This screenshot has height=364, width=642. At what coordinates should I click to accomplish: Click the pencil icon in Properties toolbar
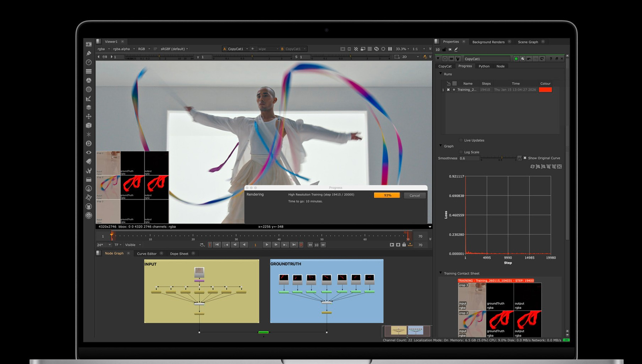click(456, 50)
